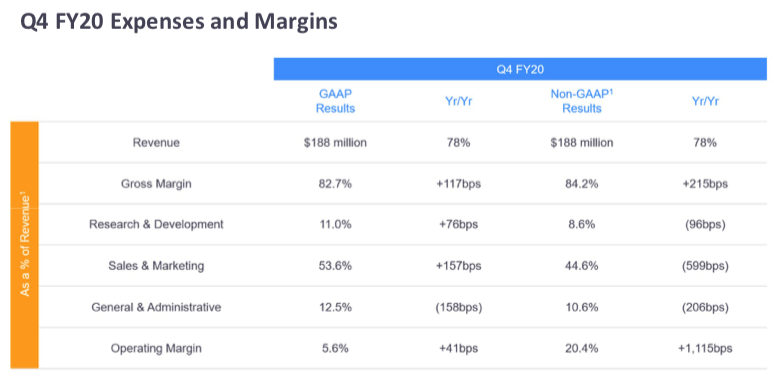The image size is (774, 381).
Task: Select the Non-GAAP Results column header
Action: tap(581, 102)
